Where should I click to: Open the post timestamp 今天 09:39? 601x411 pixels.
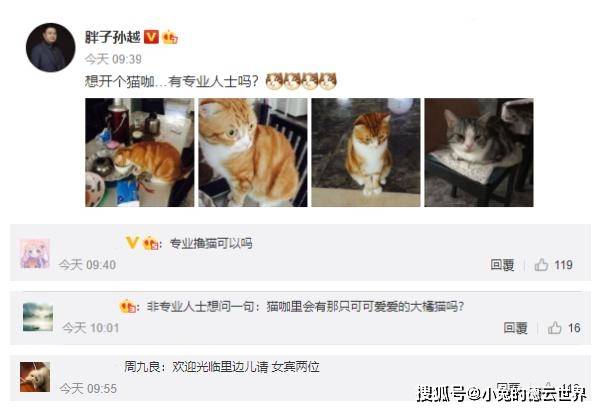coord(113,59)
